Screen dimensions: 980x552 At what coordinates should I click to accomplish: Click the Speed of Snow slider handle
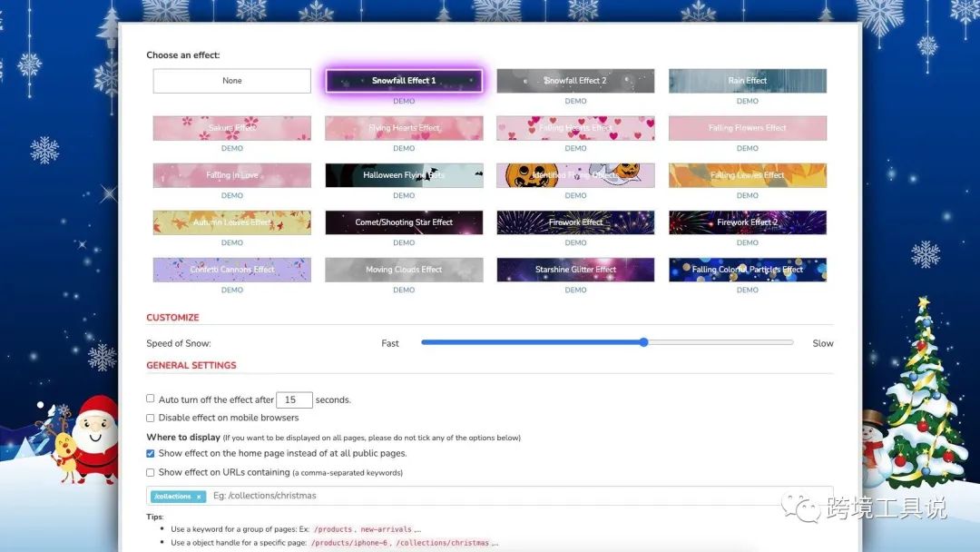pyautogui.click(x=643, y=342)
